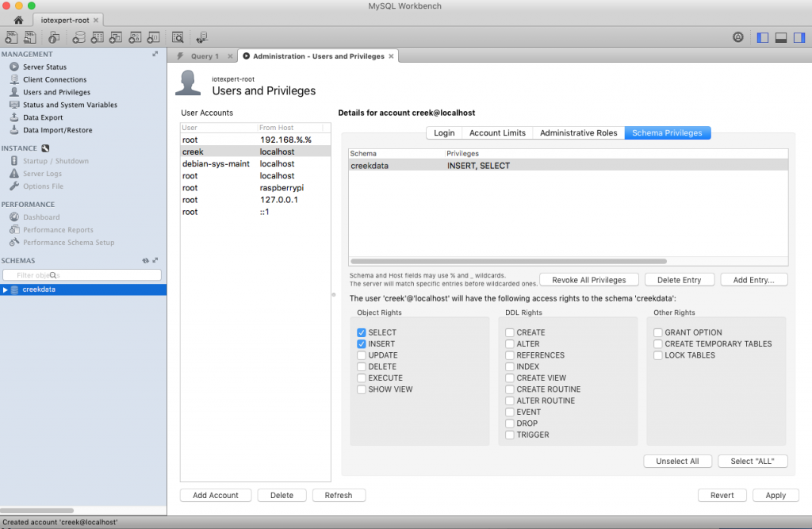This screenshot has height=529, width=812.
Task: Open Performance Schema Setup item
Action: (x=68, y=243)
